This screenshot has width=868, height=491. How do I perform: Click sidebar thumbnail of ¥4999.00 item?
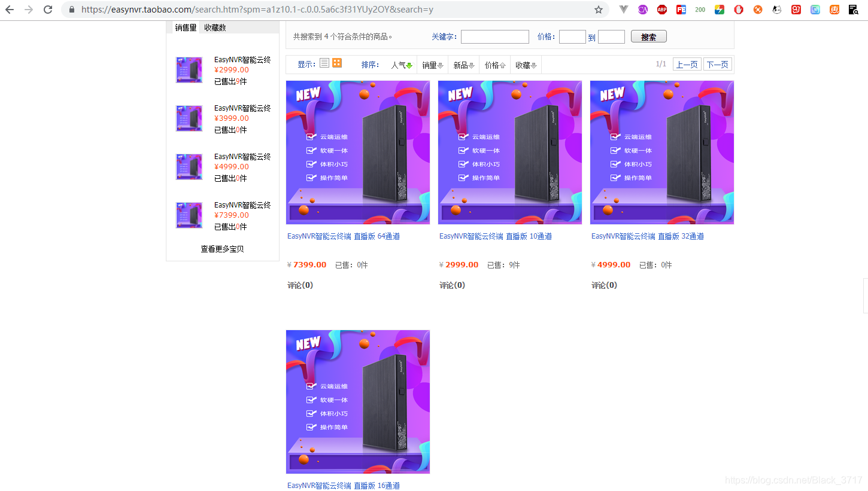point(189,167)
